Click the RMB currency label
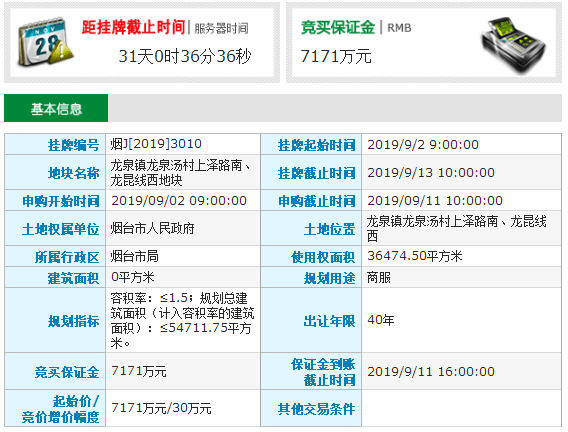Image resolution: width=568 pixels, height=432 pixels. 399,28
